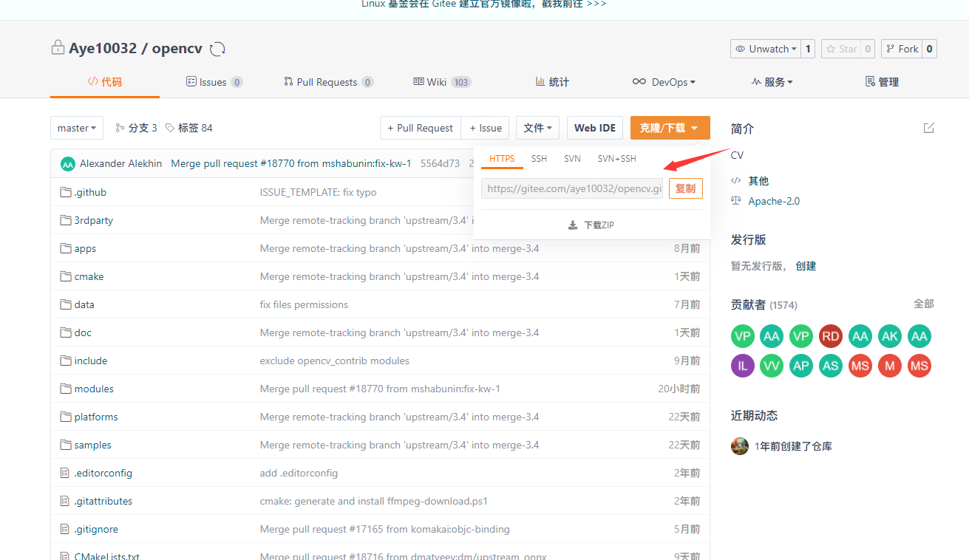
Task: Open the 统计 tab
Action: tap(552, 82)
